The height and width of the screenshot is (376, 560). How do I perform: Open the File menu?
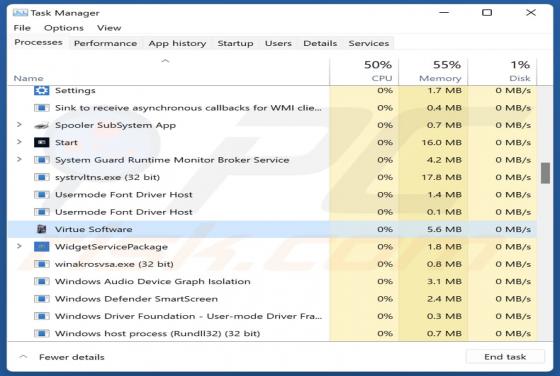22,28
